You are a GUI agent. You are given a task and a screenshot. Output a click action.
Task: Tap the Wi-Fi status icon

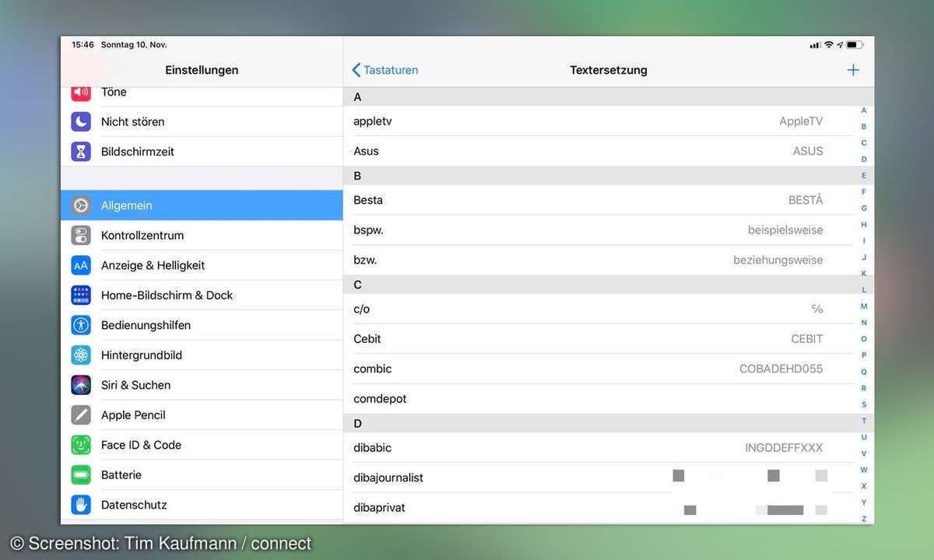click(829, 45)
